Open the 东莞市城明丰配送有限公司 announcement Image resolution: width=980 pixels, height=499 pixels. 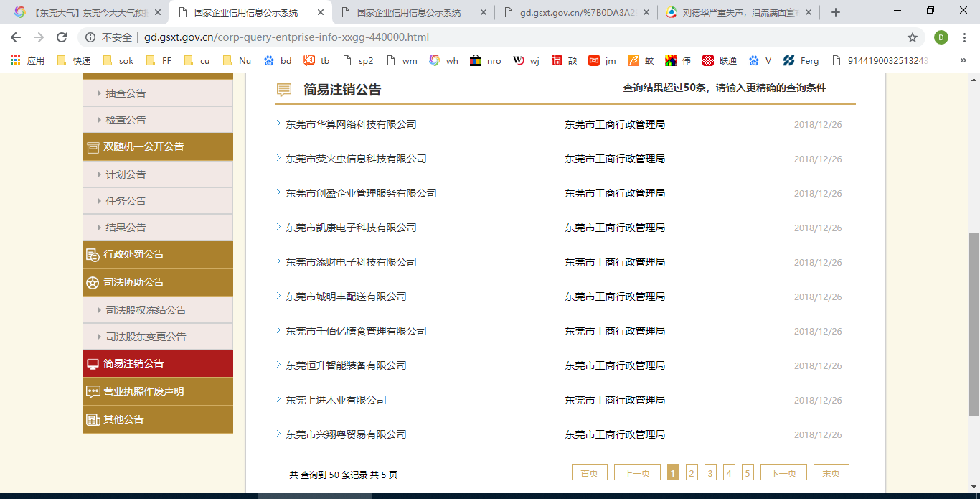pos(346,297)
